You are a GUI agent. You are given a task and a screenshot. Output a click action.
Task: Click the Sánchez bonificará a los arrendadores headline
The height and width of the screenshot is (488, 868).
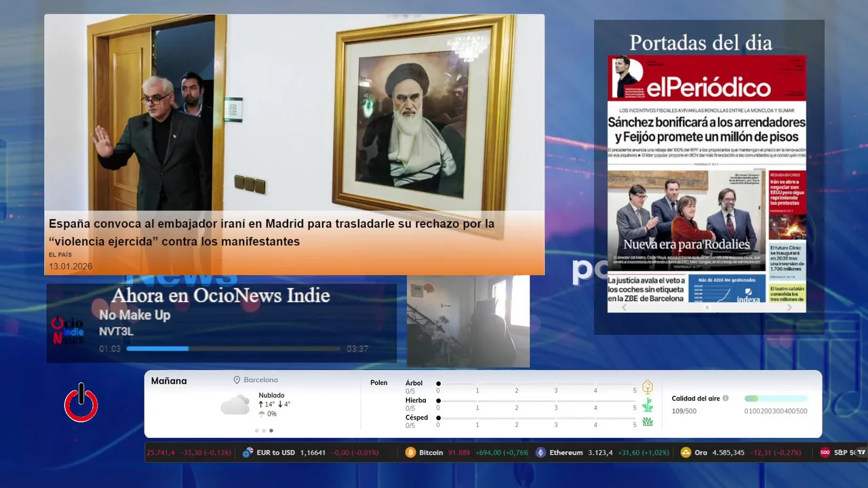[707, 130]
